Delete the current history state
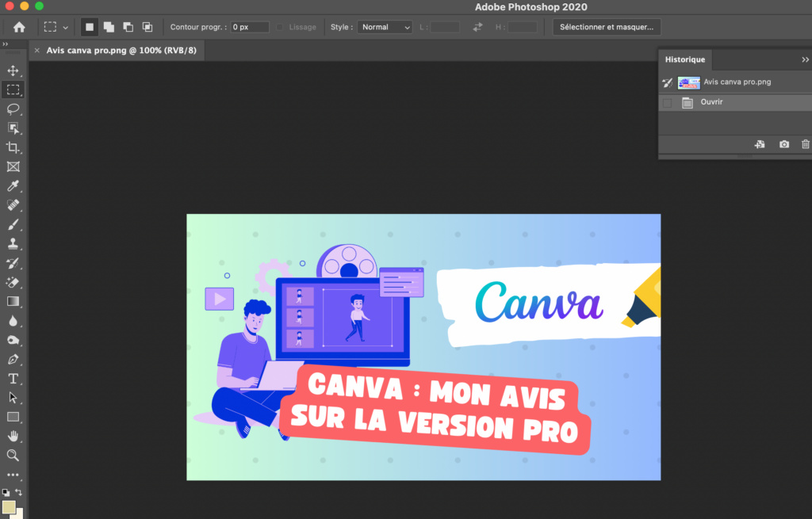Image resolution: width=812 pixels, height=519 pixels. tap(806, 144)
